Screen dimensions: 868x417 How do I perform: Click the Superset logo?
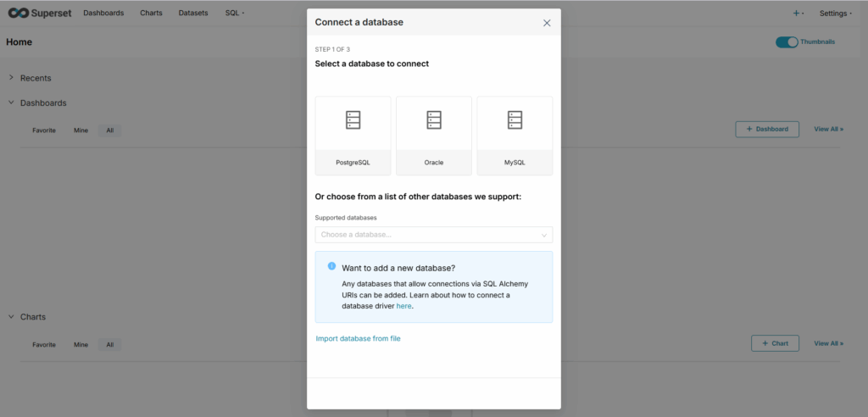coord(39,13)
